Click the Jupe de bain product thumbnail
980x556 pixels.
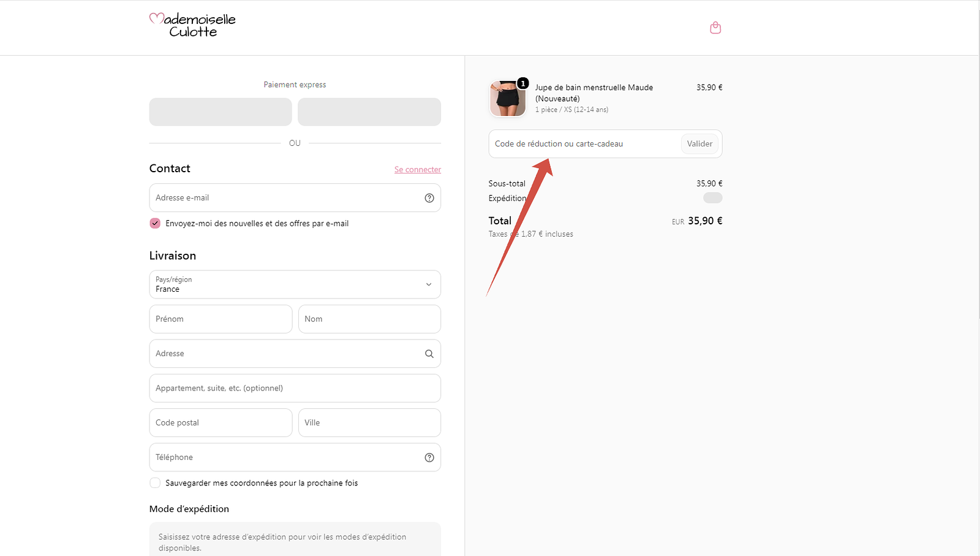pos(508,98)
